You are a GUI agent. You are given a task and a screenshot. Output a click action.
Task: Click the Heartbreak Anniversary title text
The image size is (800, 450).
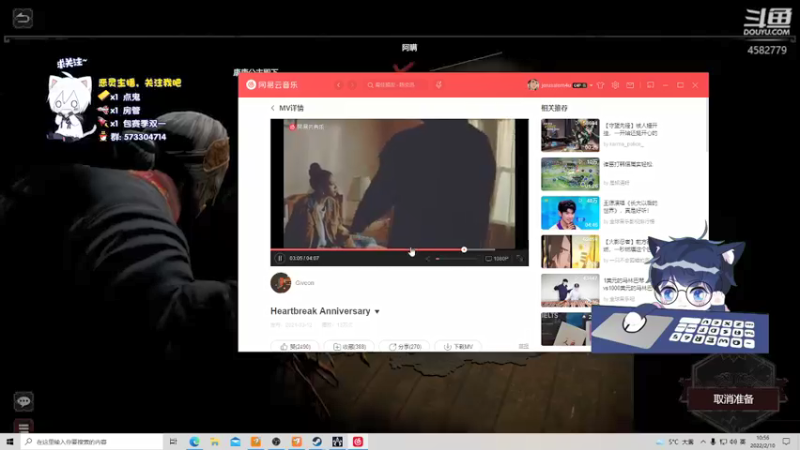point(320,311)
